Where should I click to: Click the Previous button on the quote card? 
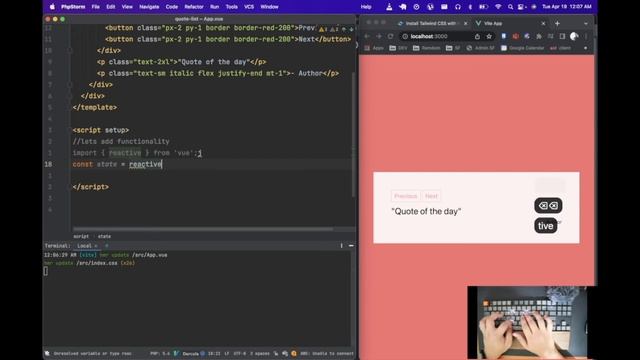point(406,196)
